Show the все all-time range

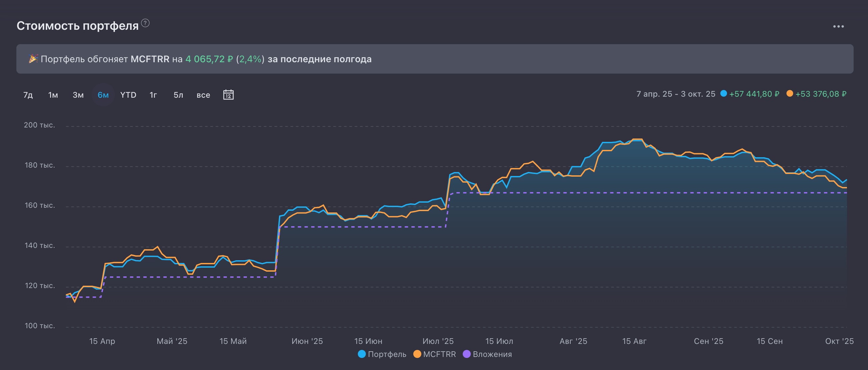tap(203, 95)
